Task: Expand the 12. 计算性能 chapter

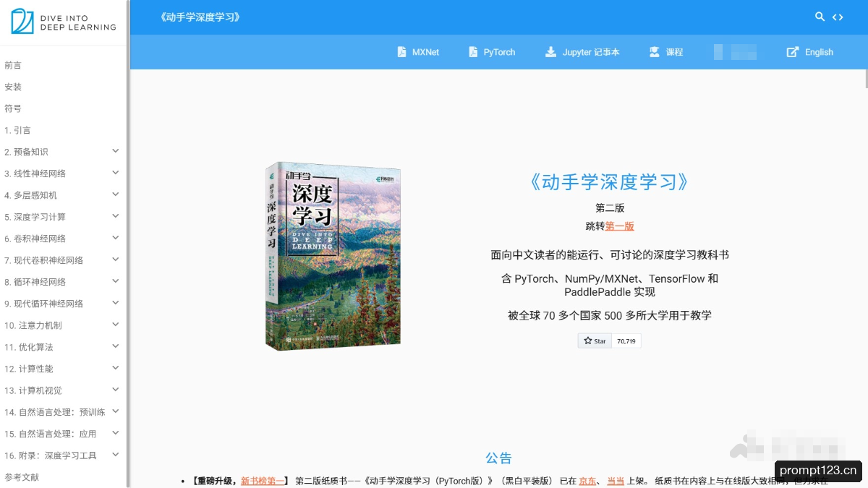Action: [x=116, y=368]
